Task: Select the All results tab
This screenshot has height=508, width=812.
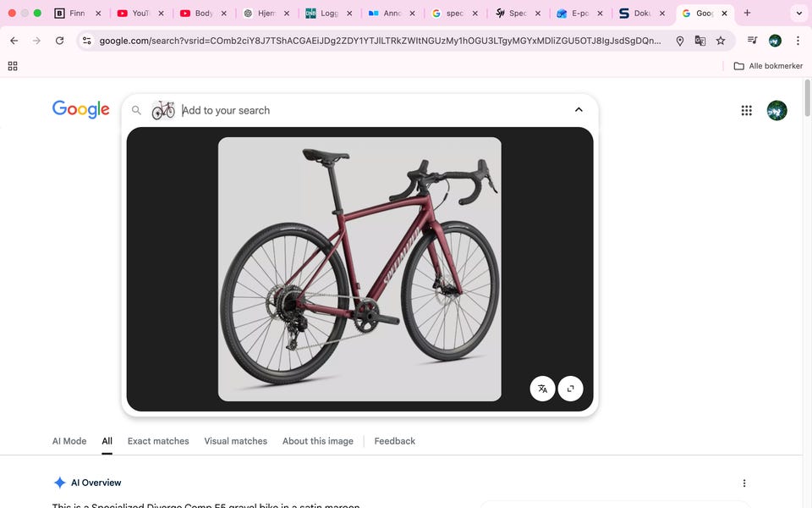Action: click(x=107, y=441)
